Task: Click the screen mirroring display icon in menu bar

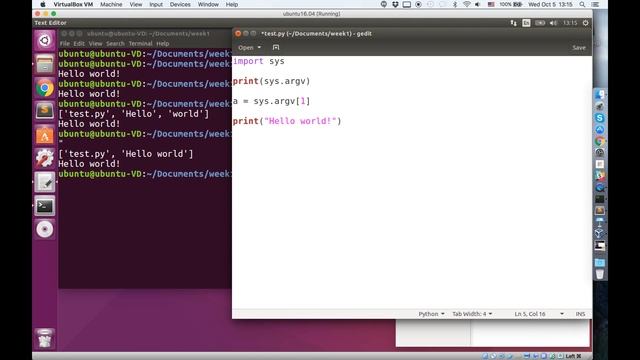Action: point(407,4)
